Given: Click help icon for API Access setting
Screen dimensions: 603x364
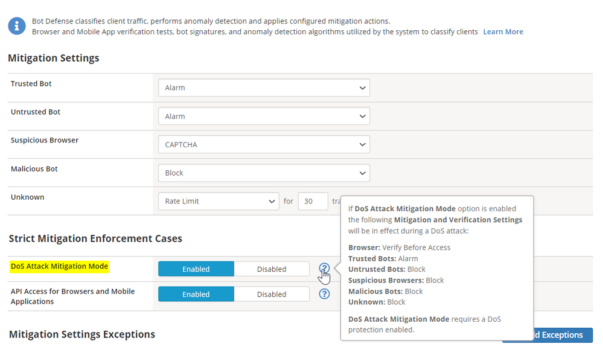Looking at the screenshot, I should (x=324, y=294).
